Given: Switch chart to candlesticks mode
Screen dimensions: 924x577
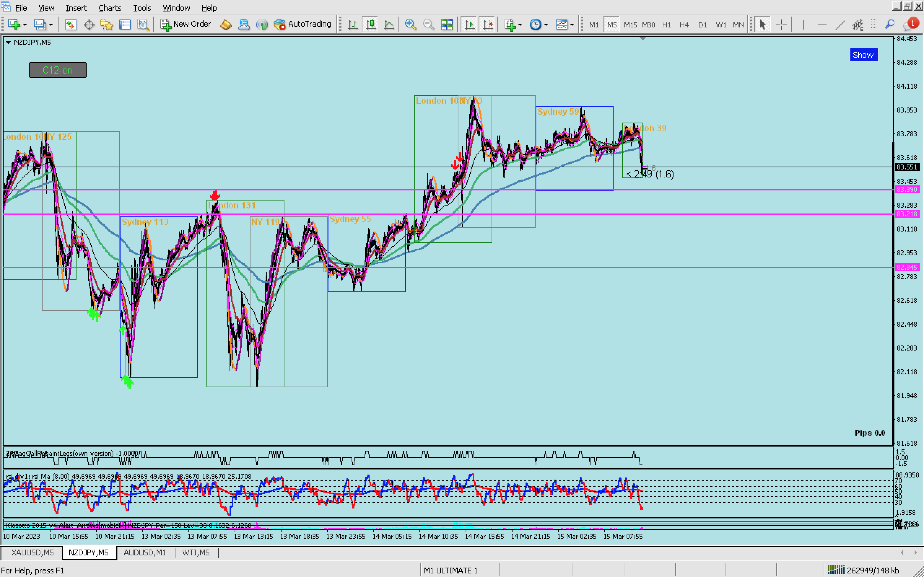Looking at the screenshot, I should (371, 25).
